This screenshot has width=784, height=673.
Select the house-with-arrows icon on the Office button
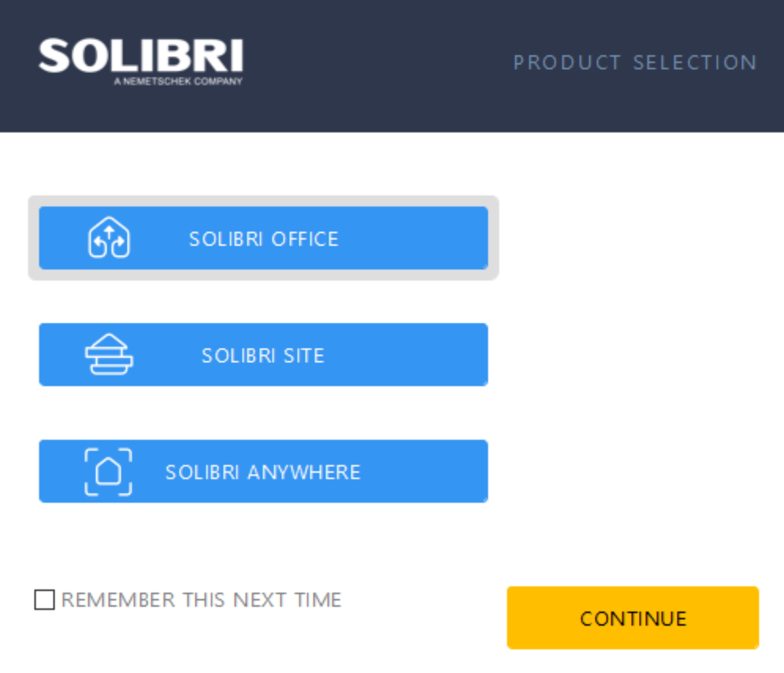(110, 238)
